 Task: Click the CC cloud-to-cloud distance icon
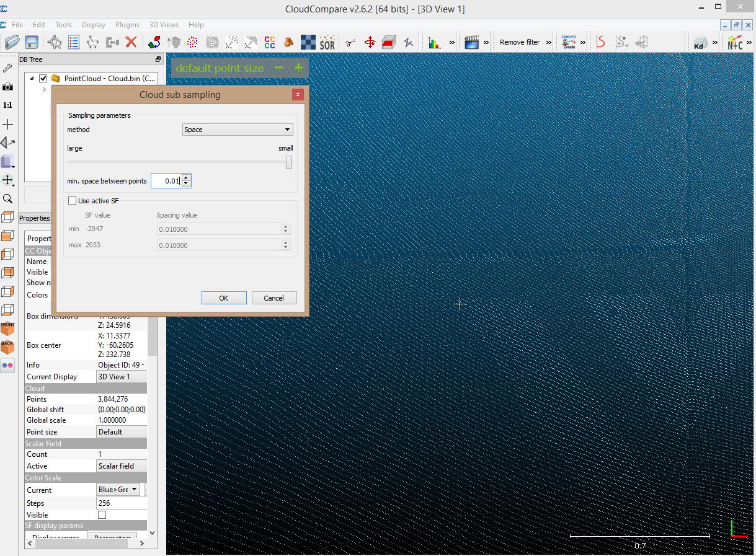click(270, 42)
